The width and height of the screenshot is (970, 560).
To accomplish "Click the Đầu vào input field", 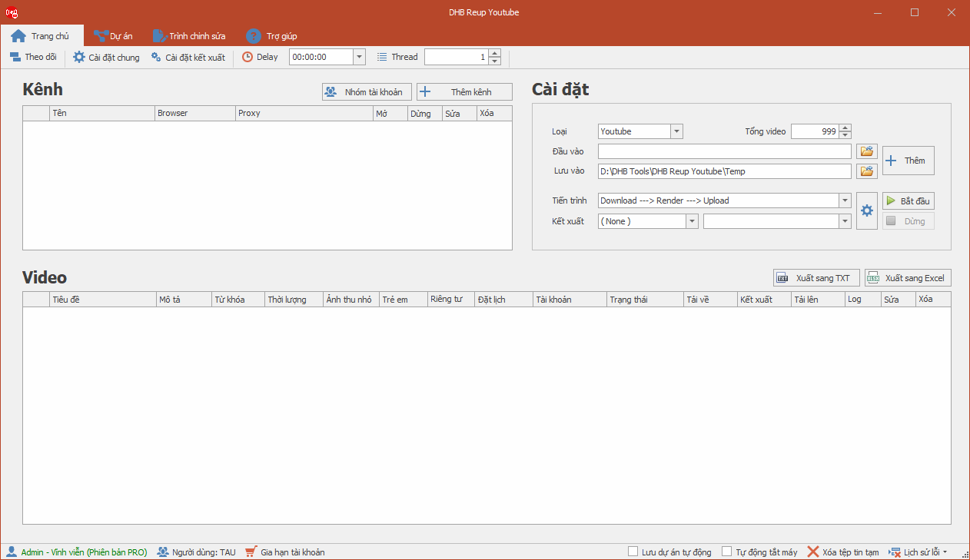I will 725,151.
